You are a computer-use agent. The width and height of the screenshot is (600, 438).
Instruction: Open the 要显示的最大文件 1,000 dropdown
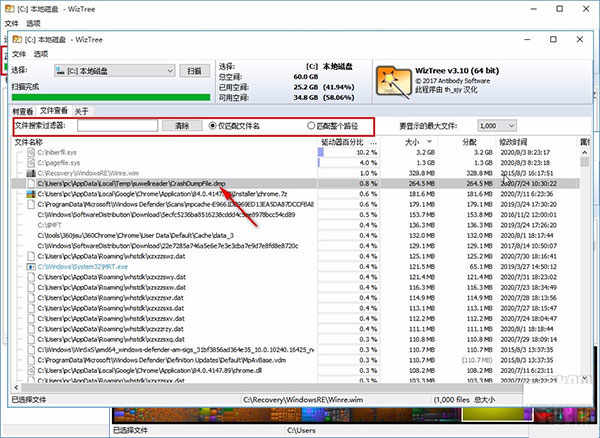coord(497,125)
